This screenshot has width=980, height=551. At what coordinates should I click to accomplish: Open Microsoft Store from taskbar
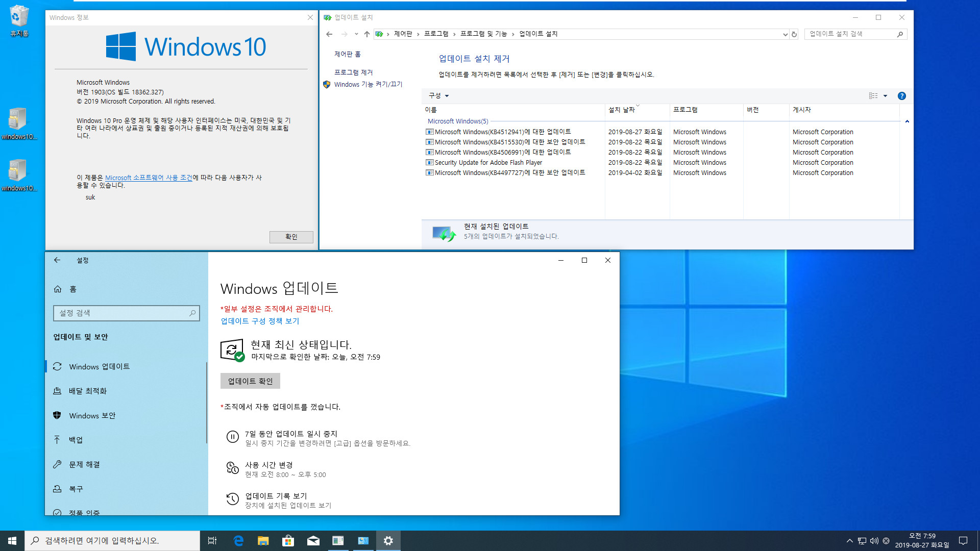[x=288, y=541]
